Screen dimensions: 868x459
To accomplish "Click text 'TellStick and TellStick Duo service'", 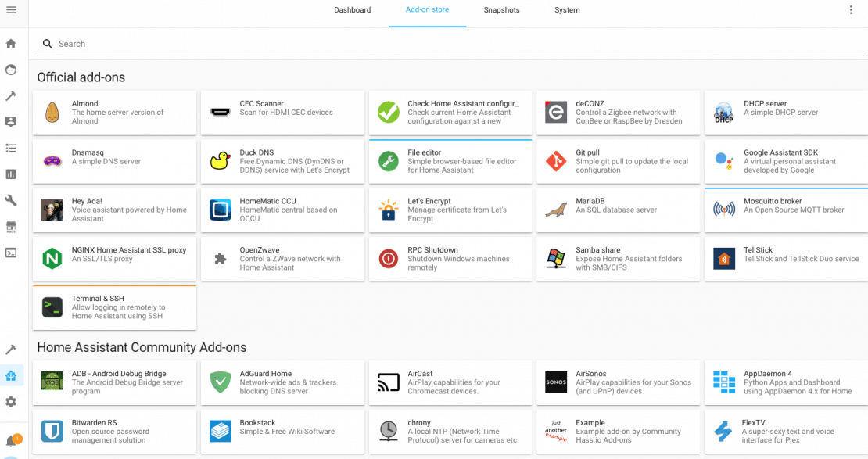I will (802, 259).
